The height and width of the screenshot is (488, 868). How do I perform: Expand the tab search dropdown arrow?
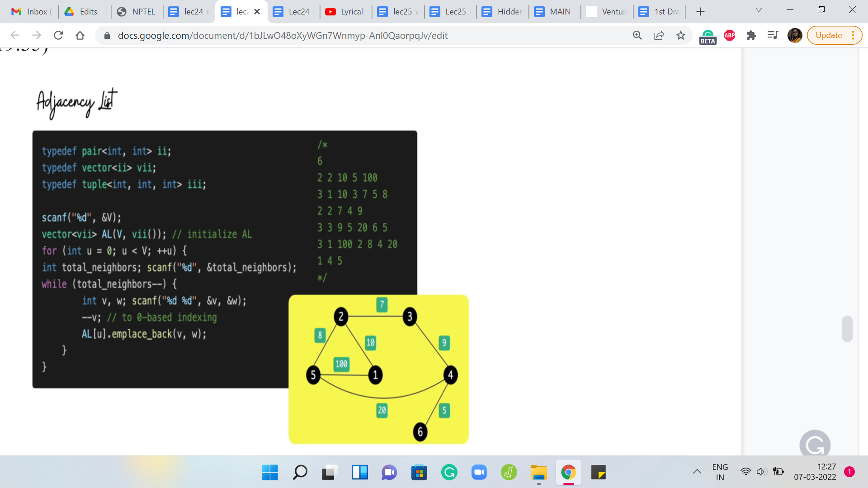coord(759,10)
